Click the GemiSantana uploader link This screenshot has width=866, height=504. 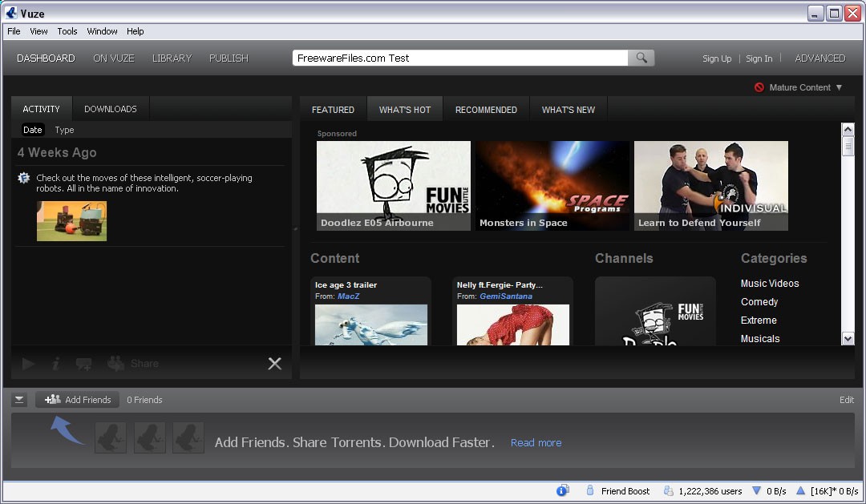coord(506,296)
